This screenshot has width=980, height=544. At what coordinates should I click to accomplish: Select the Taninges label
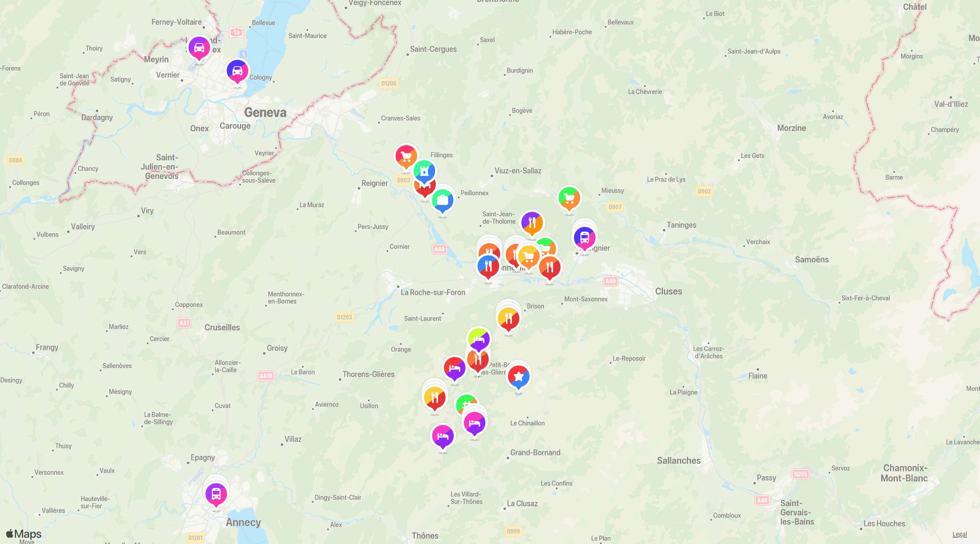[x=681, y=225]
